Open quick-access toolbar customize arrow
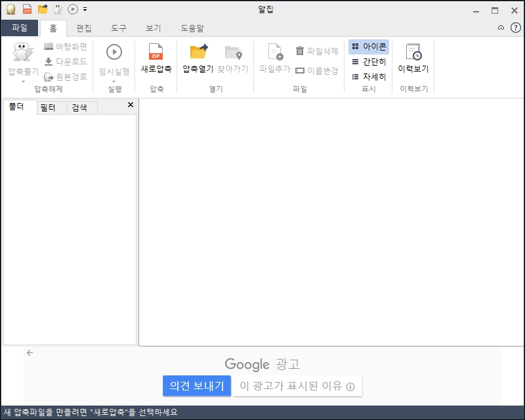Image resolution: width=525 pixels, height=420 pixels. 85,9
